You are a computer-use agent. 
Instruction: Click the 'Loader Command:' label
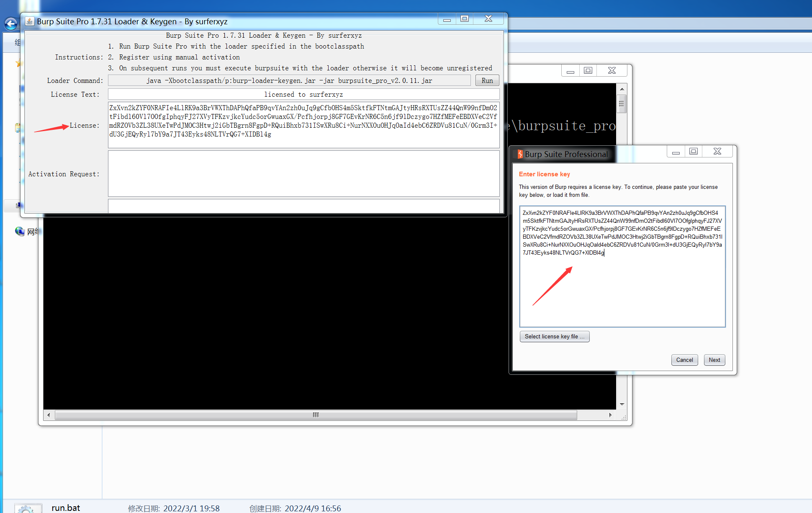(x=75, y=80)
